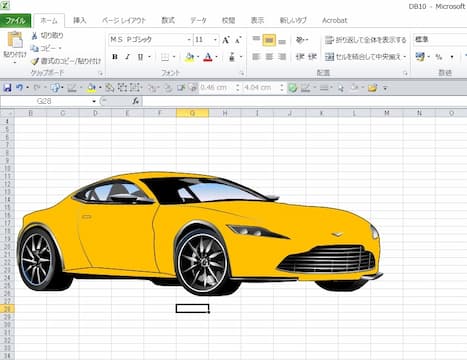The image size is (467, 360).
Task: Click the Increase Indent icon
Action: [312, 57]
